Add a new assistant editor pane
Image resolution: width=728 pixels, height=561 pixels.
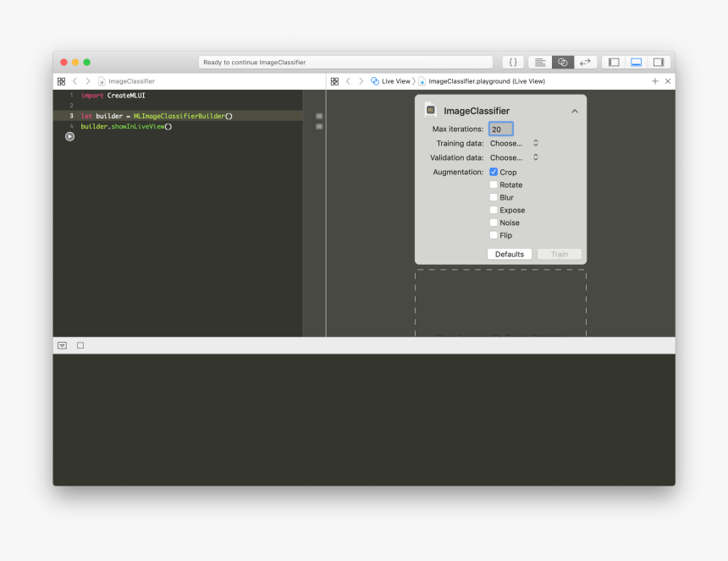[x=655, y=81]
